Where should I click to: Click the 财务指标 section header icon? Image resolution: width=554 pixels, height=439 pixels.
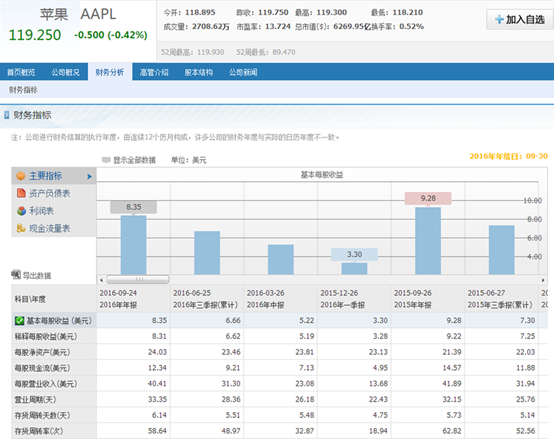(7, 115)
